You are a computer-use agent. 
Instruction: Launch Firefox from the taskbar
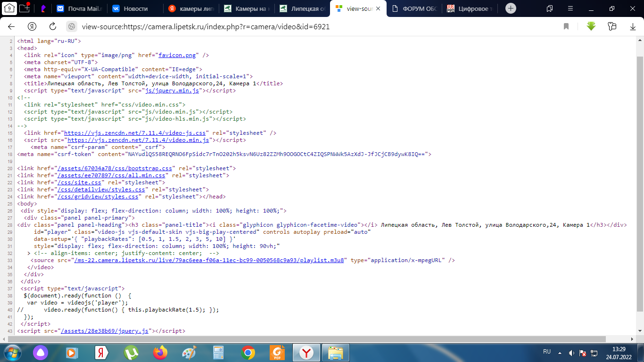click(x=160, y=352)
